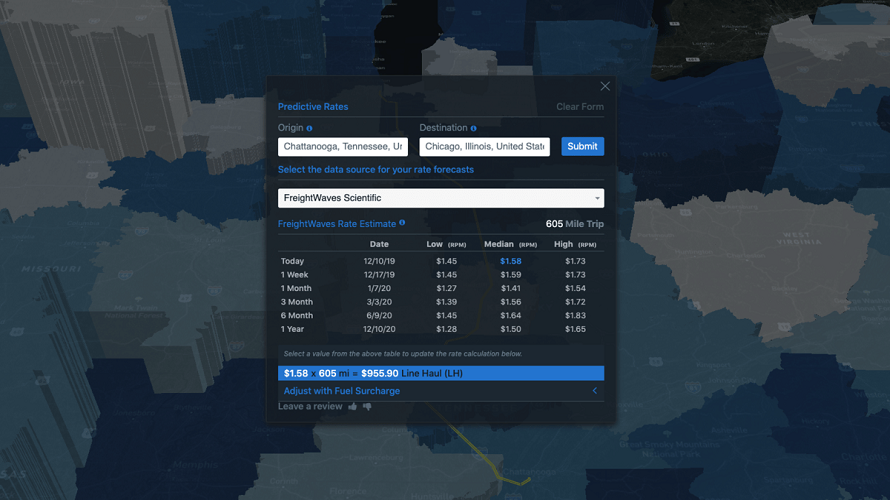
Task: Click the thumbs up review icon
Action: pos(352,406)
